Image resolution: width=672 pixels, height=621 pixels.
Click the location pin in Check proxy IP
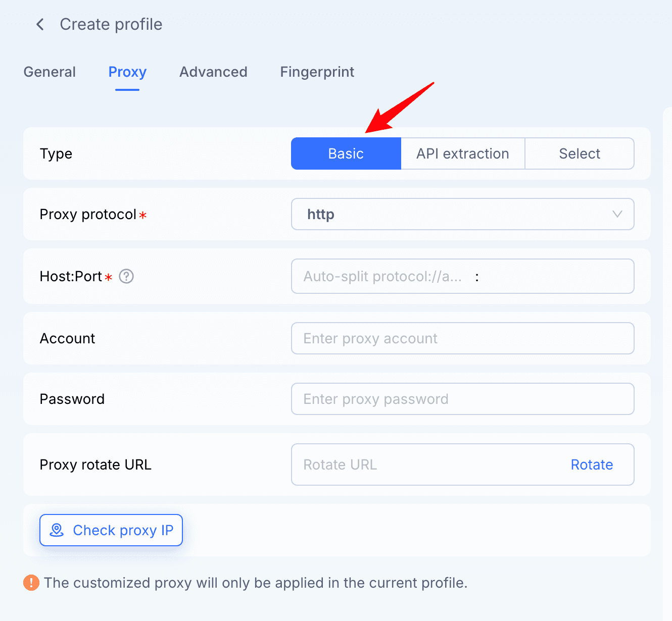tap(57, 530)
